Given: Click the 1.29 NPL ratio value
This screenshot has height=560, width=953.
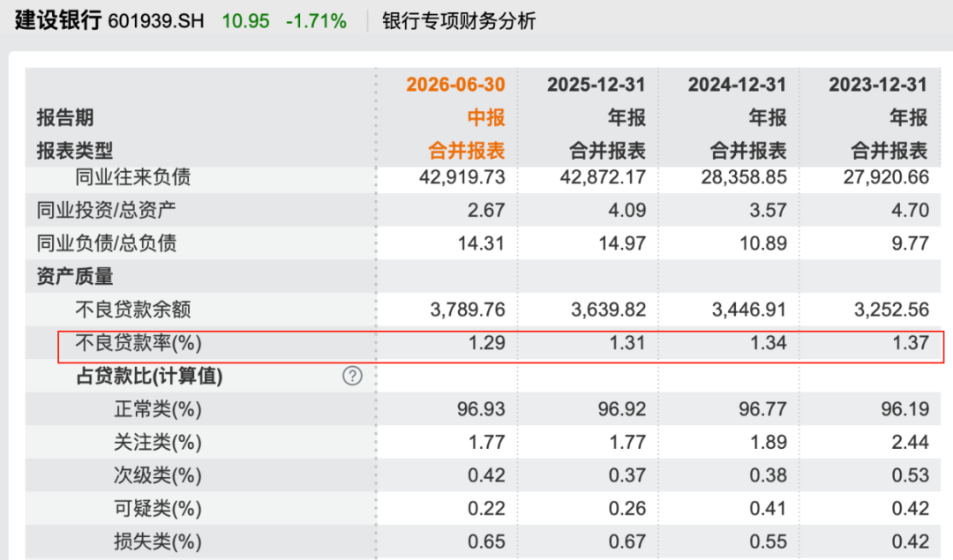Looking at the screenshot, I should (x=486, y=342).
